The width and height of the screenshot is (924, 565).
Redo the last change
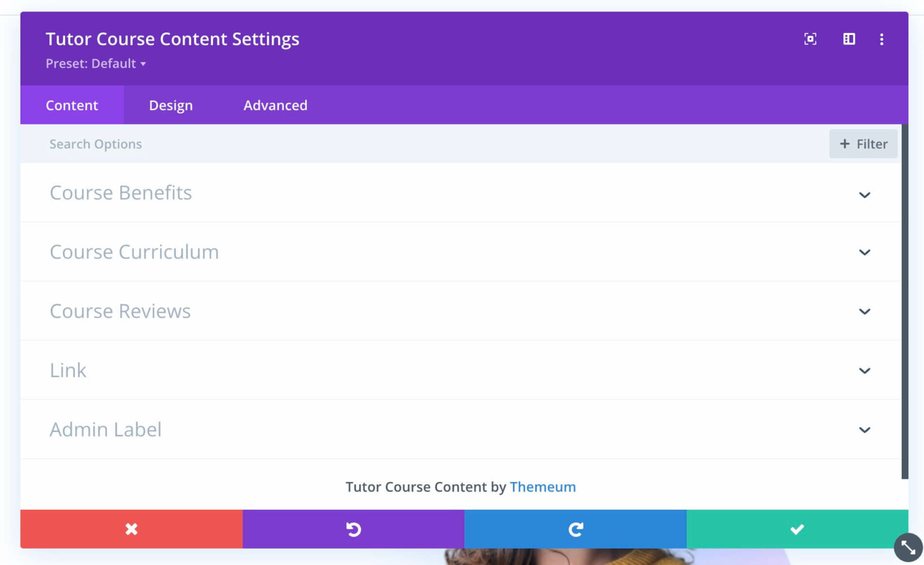(575, 529)
